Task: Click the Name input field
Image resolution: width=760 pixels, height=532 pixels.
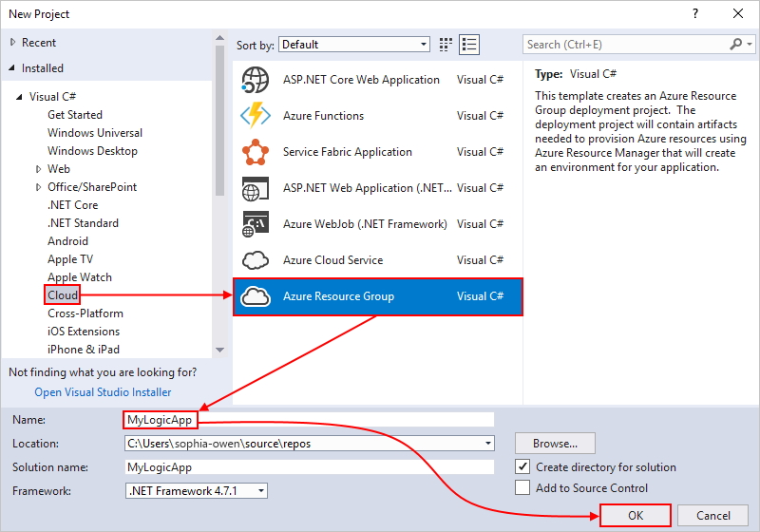Action: (x=310, y=420)
